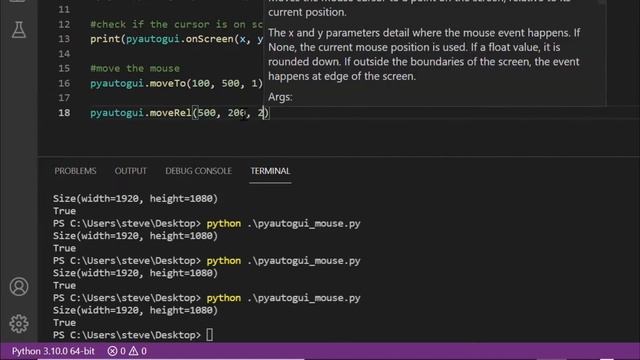The width and height of the screenshot is (640, 360).
Task: Select the TERMINAL tab
Action: [270, 171]
